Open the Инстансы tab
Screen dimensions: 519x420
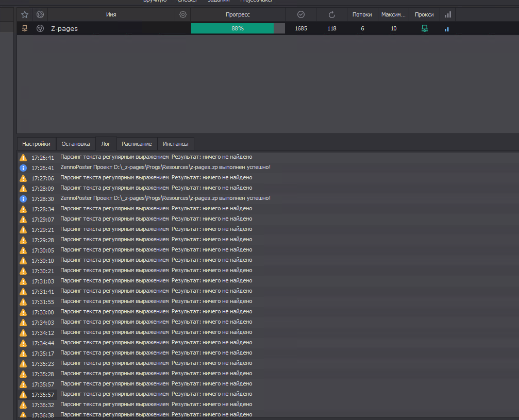pyautogui.click(x=176, y=144)
